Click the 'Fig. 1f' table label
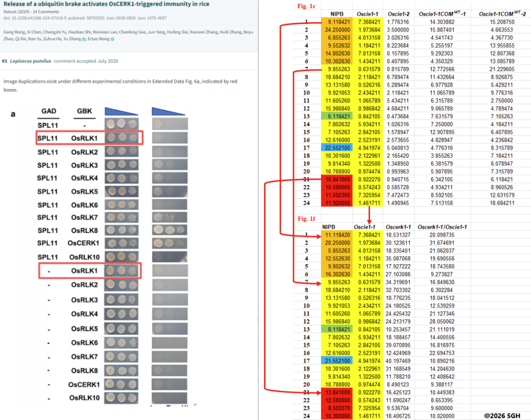This screenshot has width=531, height=420. [x=306, y=219]
